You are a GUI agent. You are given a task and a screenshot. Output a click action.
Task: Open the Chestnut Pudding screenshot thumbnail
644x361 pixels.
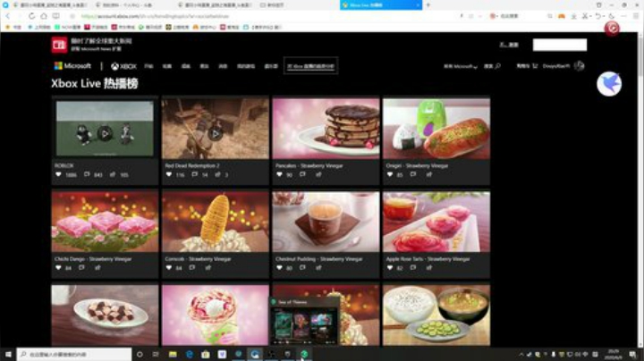326,222
